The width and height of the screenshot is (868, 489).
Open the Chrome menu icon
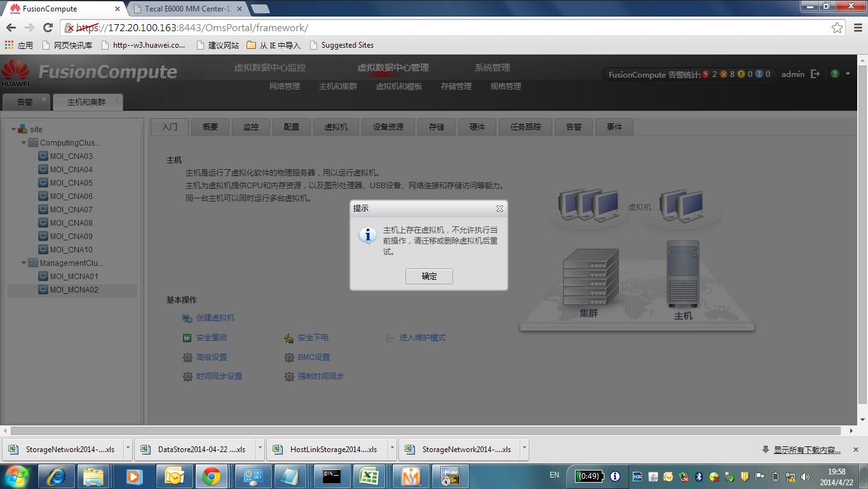(x=857, y=28)
